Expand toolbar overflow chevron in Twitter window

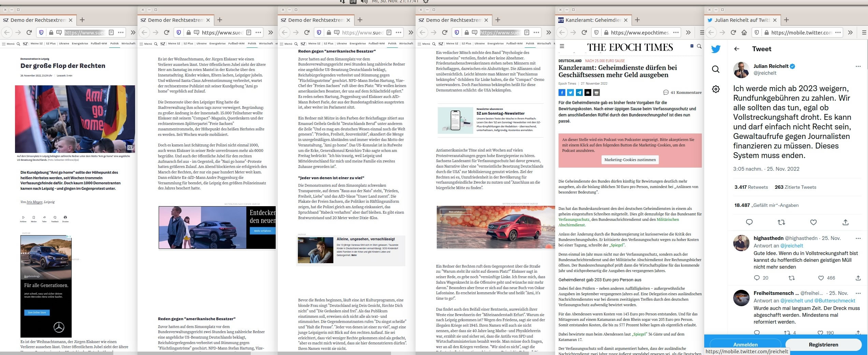(850, 32)
